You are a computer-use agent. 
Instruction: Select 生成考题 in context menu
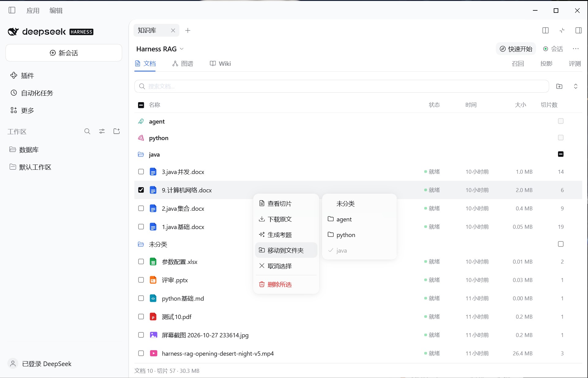click(x=286, y=235)
